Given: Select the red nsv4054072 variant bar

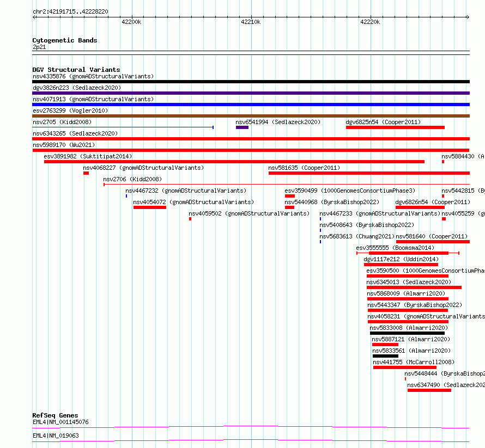Looking at the screenshot, I should (x=150, y=207).
